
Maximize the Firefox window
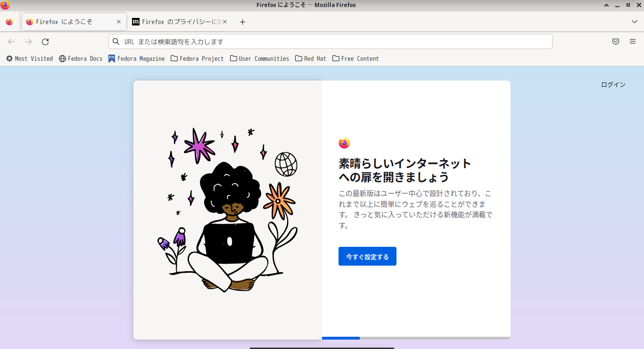pyautogui.click(x=627, y=5)
